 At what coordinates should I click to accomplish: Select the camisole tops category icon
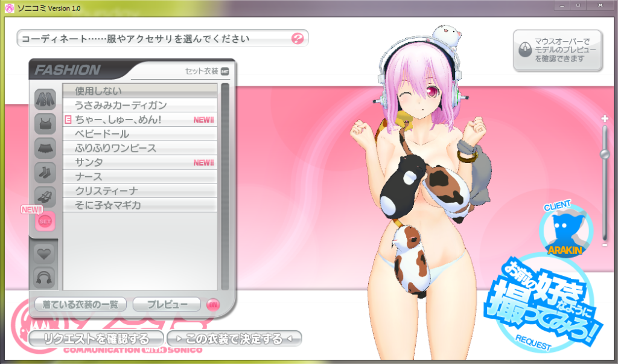(x=45, y=123)
